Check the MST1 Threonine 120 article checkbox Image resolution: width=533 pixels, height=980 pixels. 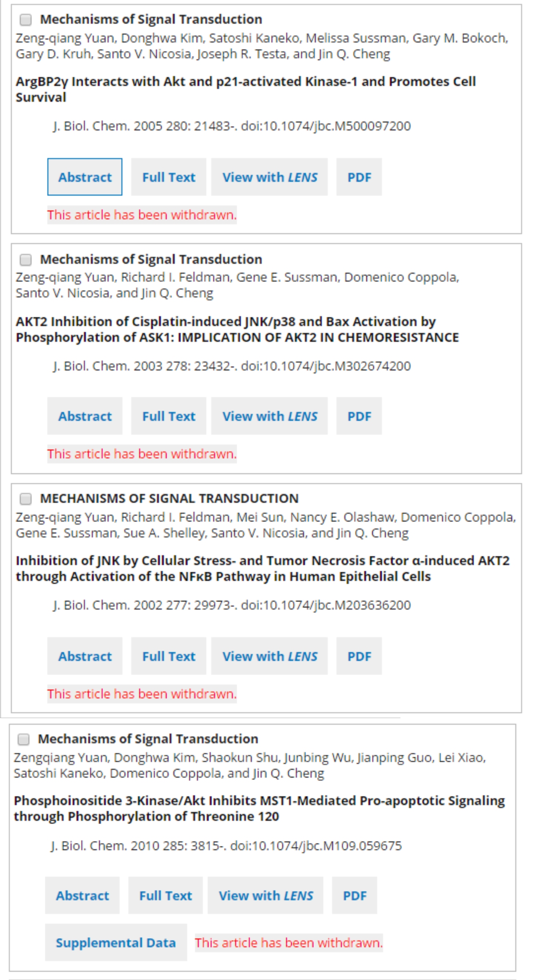(x=24, y=739)
